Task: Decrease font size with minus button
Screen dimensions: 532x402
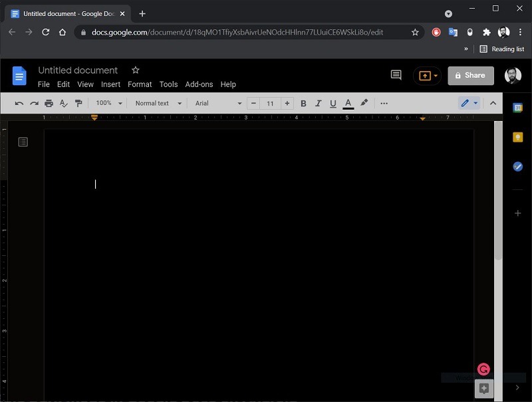Action: [253, 103]
